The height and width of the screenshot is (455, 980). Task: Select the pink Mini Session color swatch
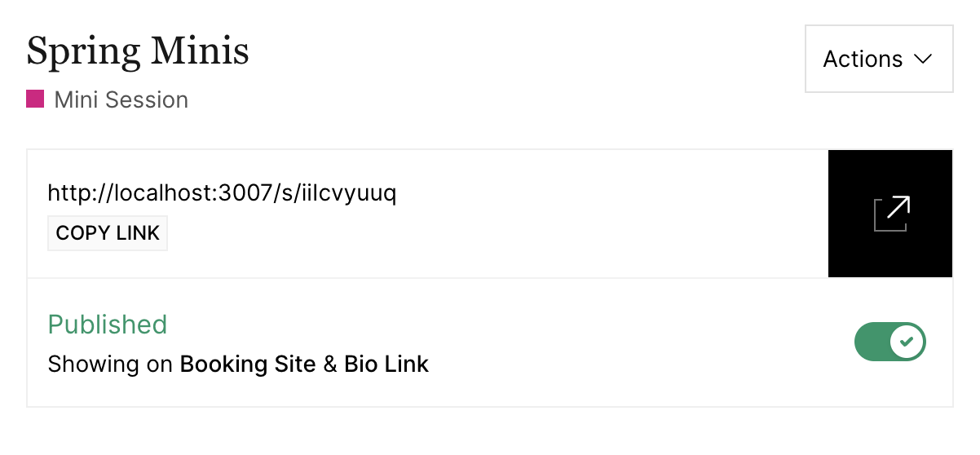[35, 99]
